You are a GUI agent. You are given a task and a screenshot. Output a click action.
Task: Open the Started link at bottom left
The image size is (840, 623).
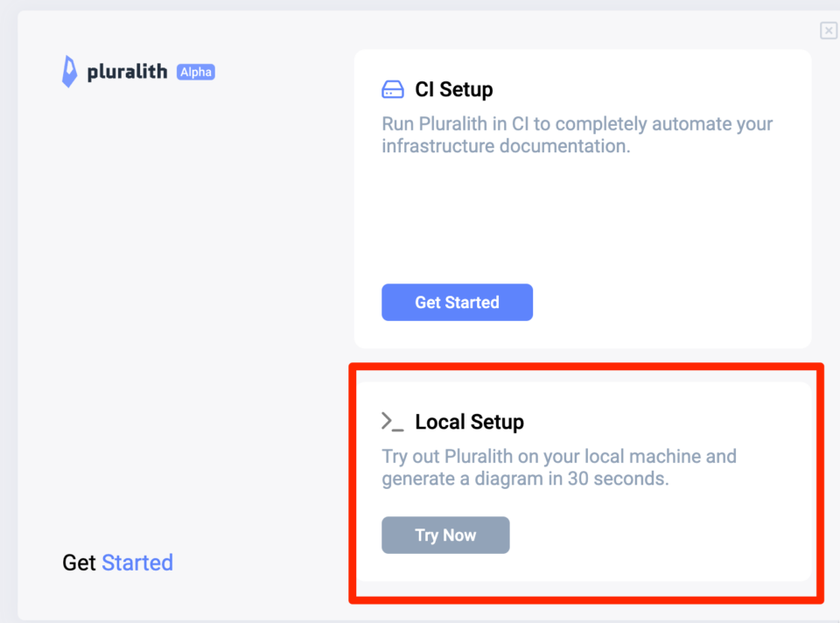coord(137,563)
